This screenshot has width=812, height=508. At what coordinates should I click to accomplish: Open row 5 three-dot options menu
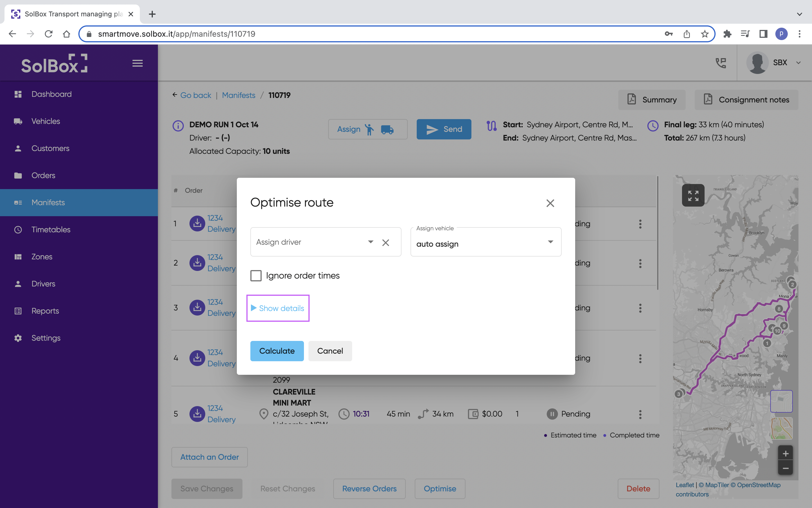[640, 414]
